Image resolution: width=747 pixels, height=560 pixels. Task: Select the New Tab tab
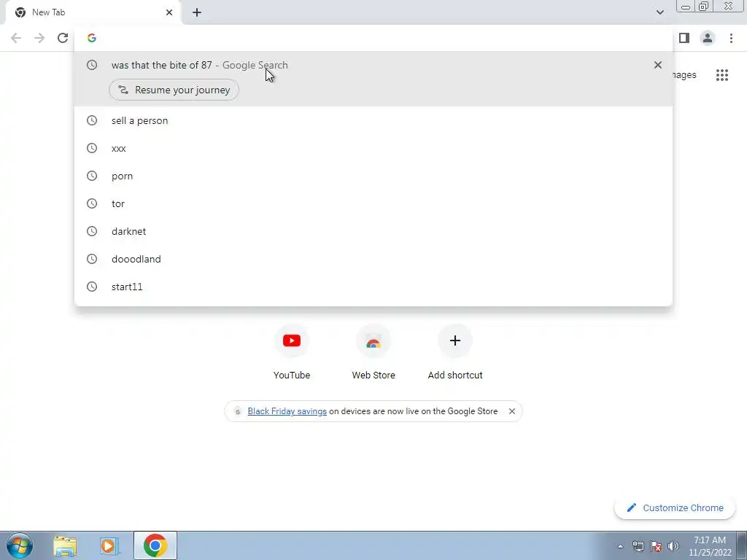coord(93,12)
